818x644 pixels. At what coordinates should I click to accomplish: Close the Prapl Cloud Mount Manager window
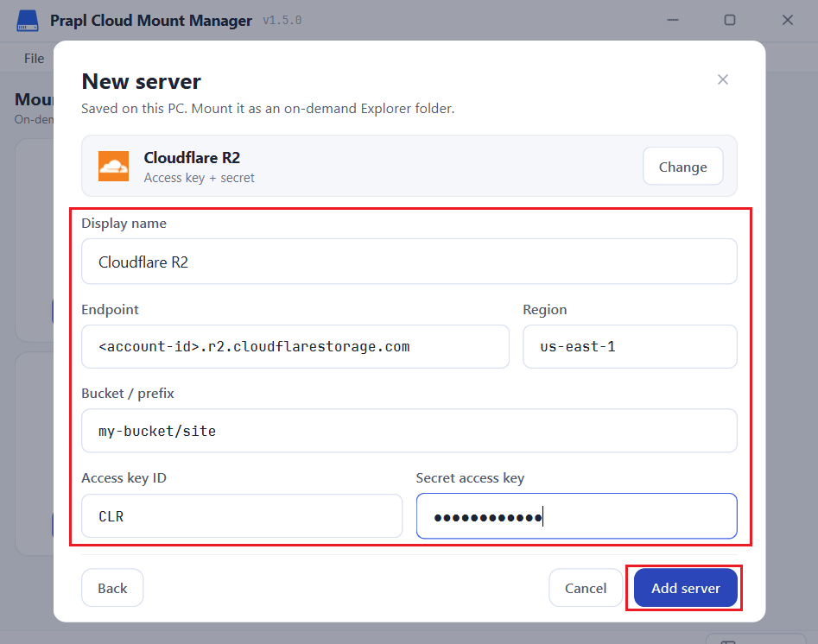[x=788, y=20]
